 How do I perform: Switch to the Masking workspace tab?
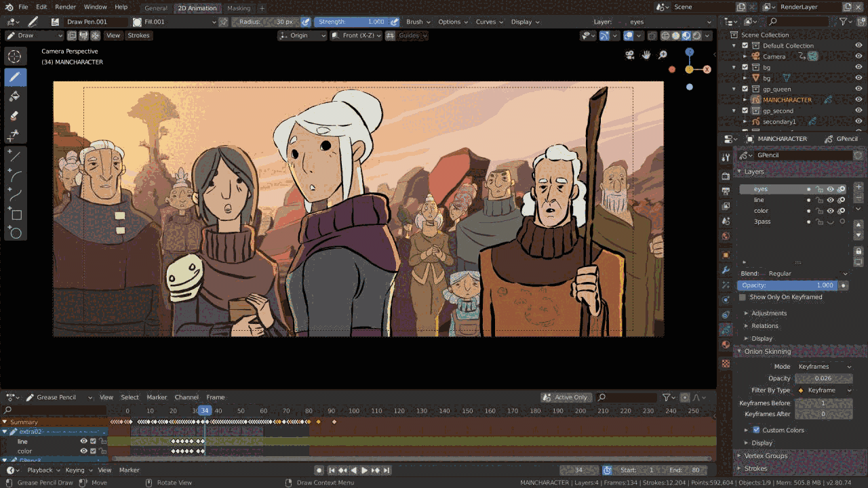pos(238,8)
